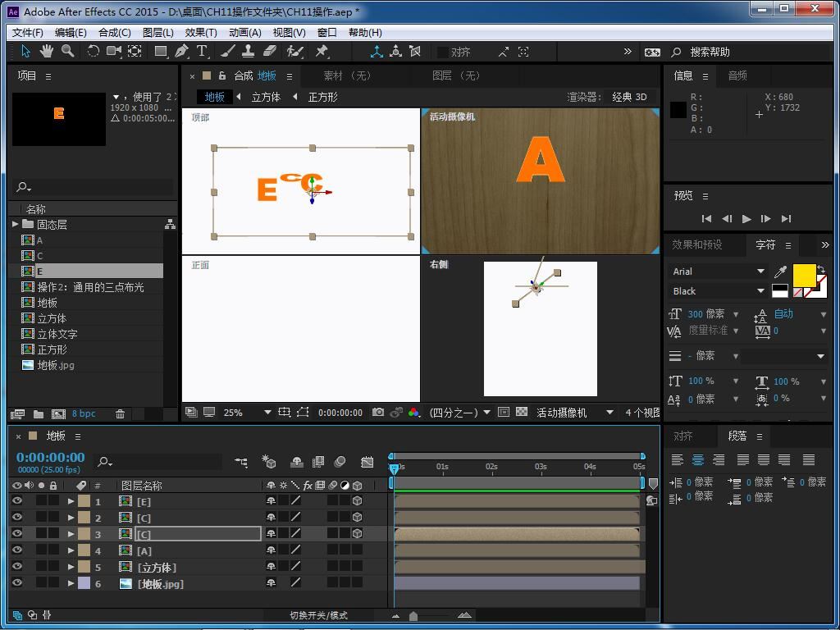840x630 pixels.
Task: Open project flowchart icon
Action: [171, 225]
